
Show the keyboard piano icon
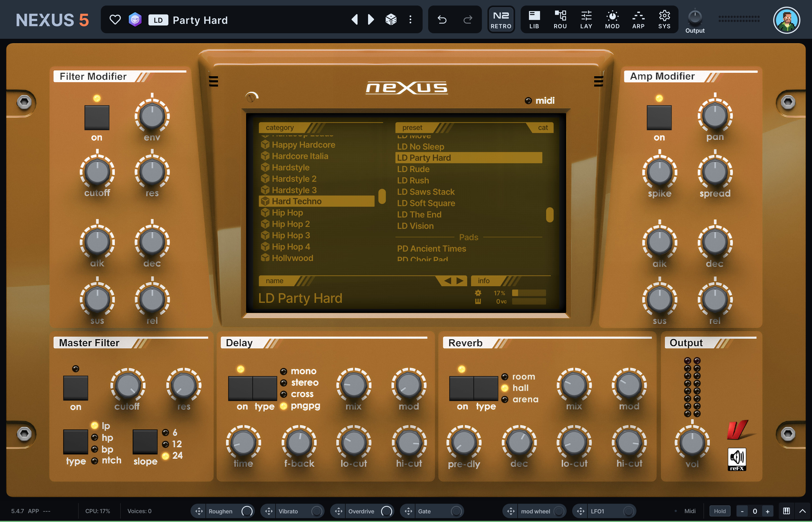coord(787,511)
